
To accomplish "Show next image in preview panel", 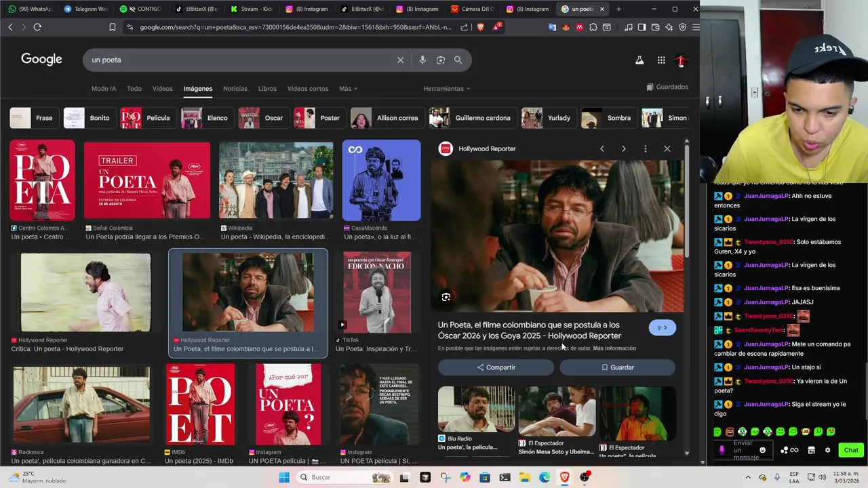I will click(x=624, y=148).
